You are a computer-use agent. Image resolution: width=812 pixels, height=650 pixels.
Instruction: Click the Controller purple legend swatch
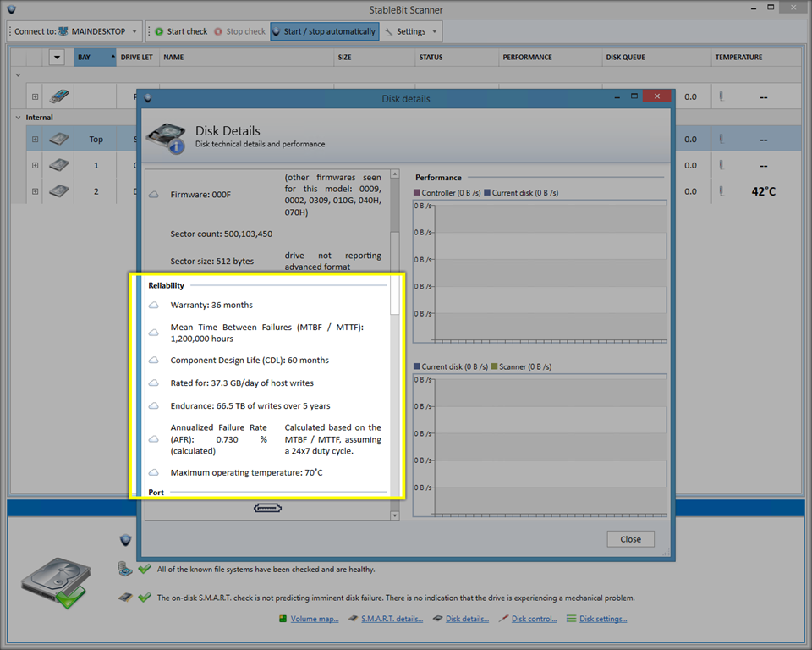417,192
